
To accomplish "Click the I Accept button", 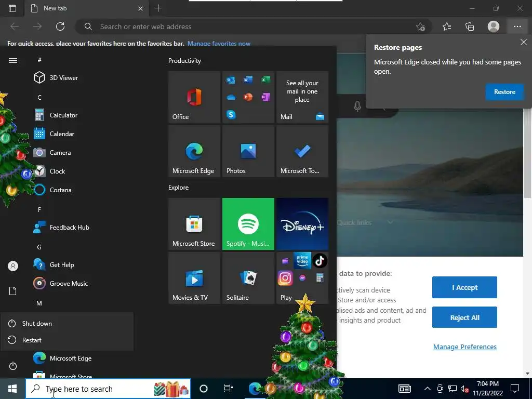I will (464, 287).
